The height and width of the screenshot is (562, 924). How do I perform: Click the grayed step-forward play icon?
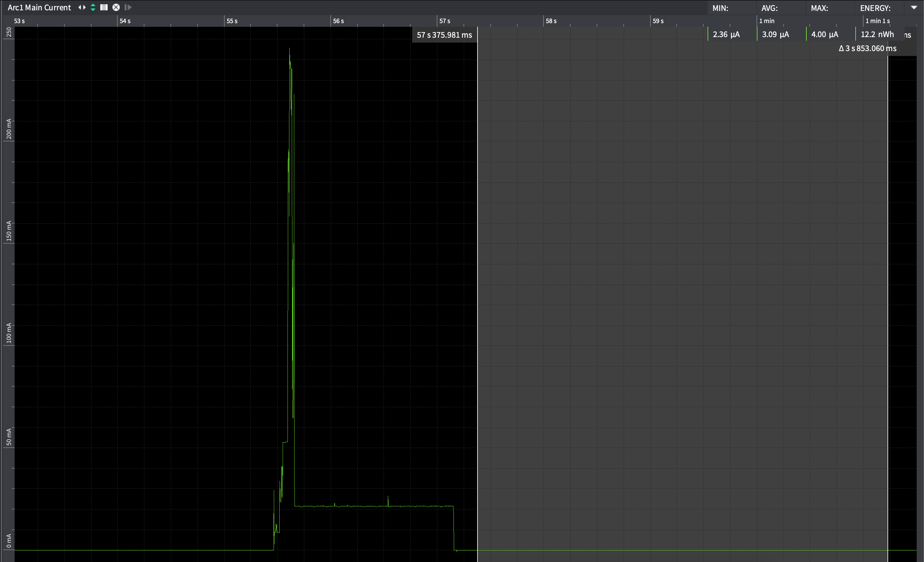pos(128,8)
